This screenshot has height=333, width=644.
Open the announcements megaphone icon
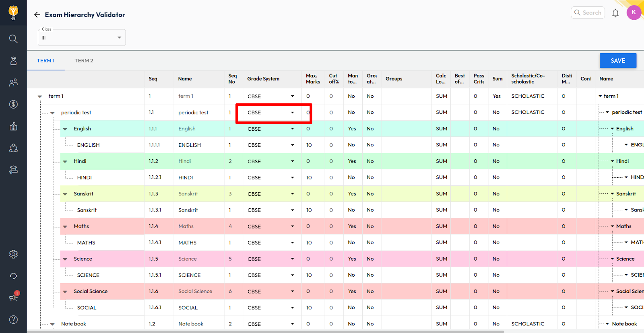[x=13, y=298]
